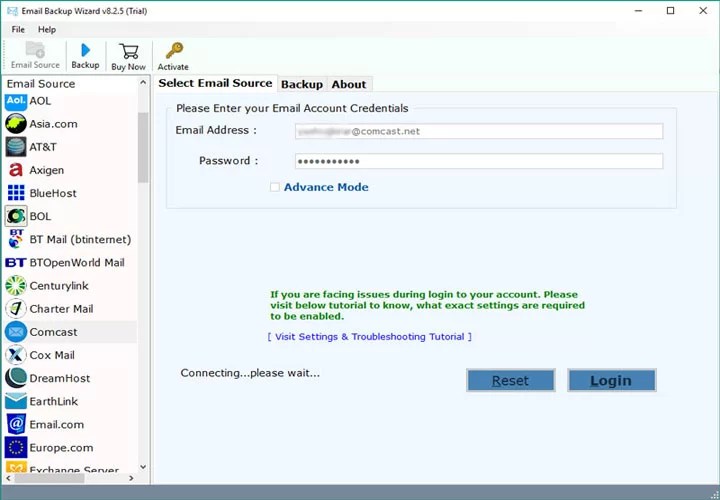Click horizontal scroll right arrow
Screen dimensions: 720x500
tap(131, 478)
